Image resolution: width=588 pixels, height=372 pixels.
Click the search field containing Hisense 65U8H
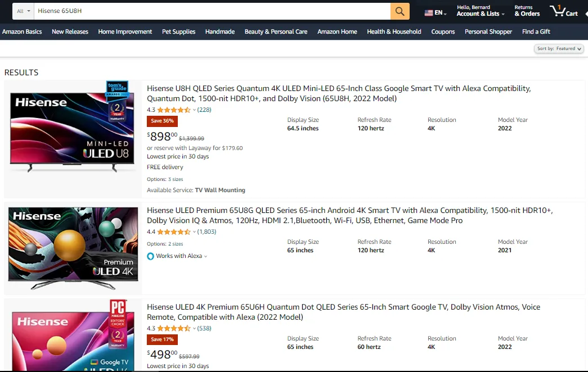click(x=212, y=11)
